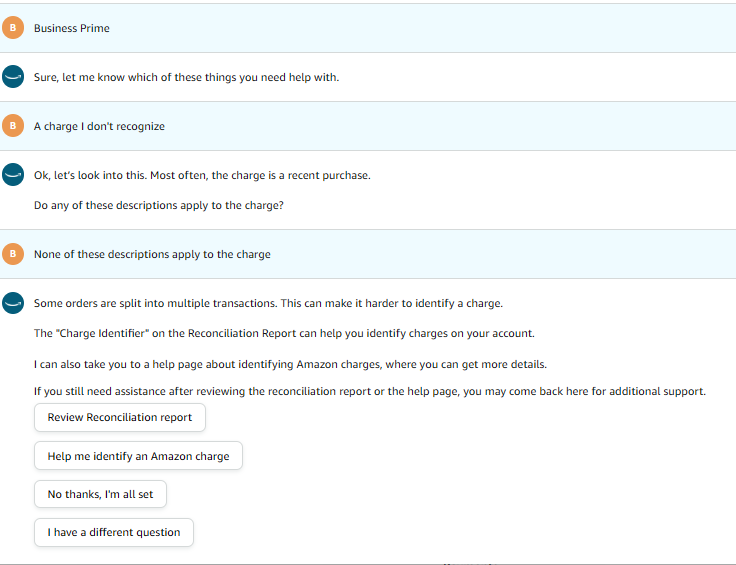Screen dimensions: 736x565
Task: Click the If you still need assistance line
Action: (370, 391)
